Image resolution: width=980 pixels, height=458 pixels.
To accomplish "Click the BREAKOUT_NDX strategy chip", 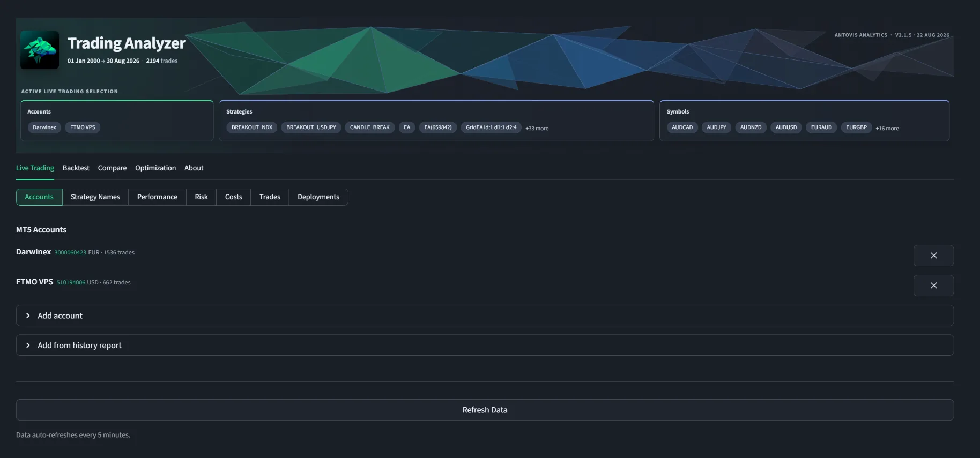I will pyautogui.click(x=252, y=127).
